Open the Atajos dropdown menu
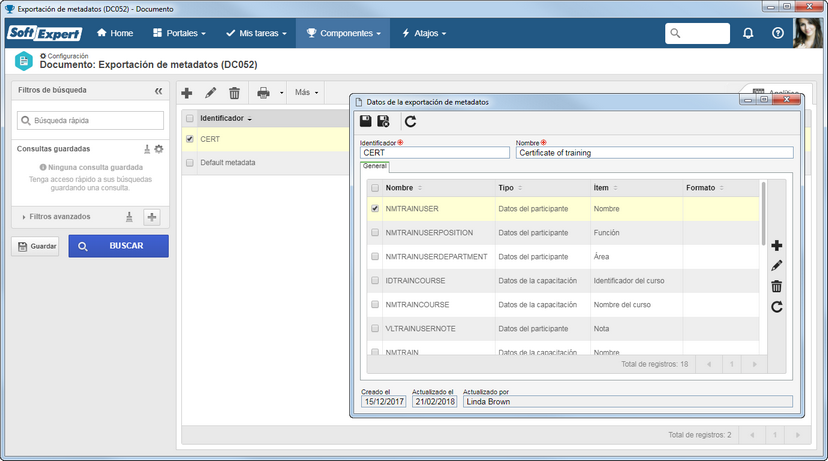 (x=424, y=33)
